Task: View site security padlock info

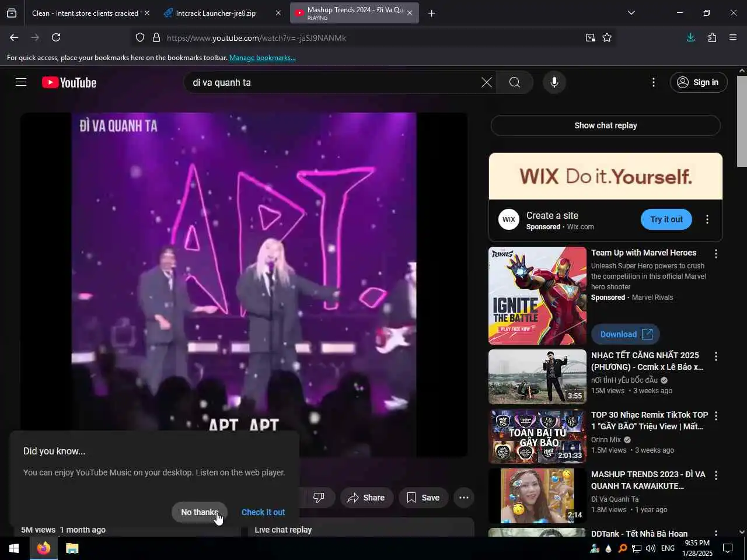Action: [x=156, y=37]
